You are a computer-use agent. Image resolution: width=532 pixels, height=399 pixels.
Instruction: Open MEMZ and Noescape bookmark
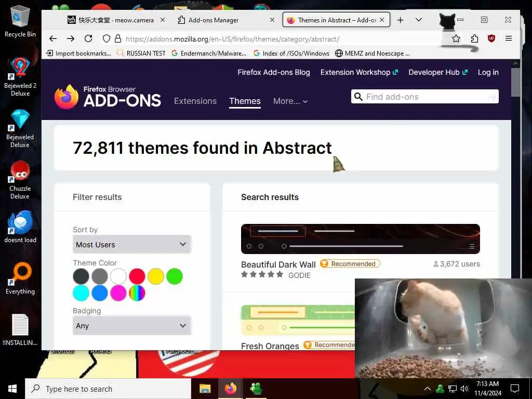point(373,54)
